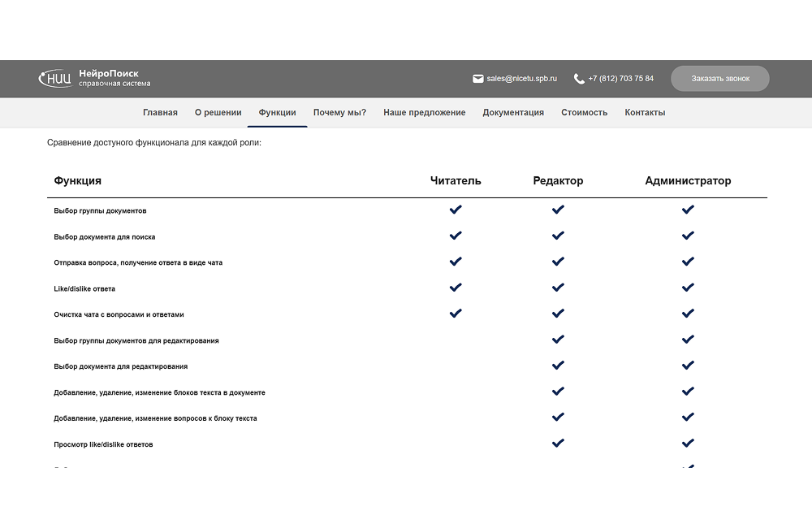Select the Функции navigation tab
812x528 pixels.
277,113
